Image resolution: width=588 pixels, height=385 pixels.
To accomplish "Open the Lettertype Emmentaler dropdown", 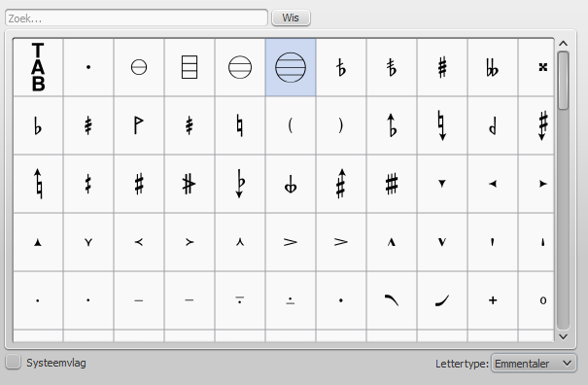I will [534, 364].
